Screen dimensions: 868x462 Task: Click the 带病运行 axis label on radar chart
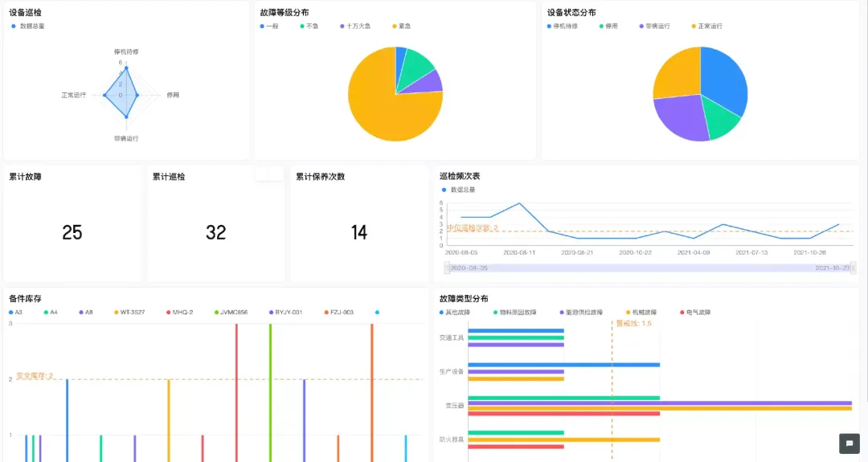tap(126, 138)
